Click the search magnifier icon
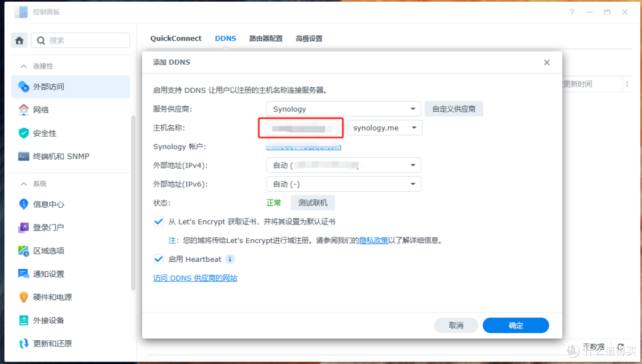 pyautogui.click(x=41, y=40)
